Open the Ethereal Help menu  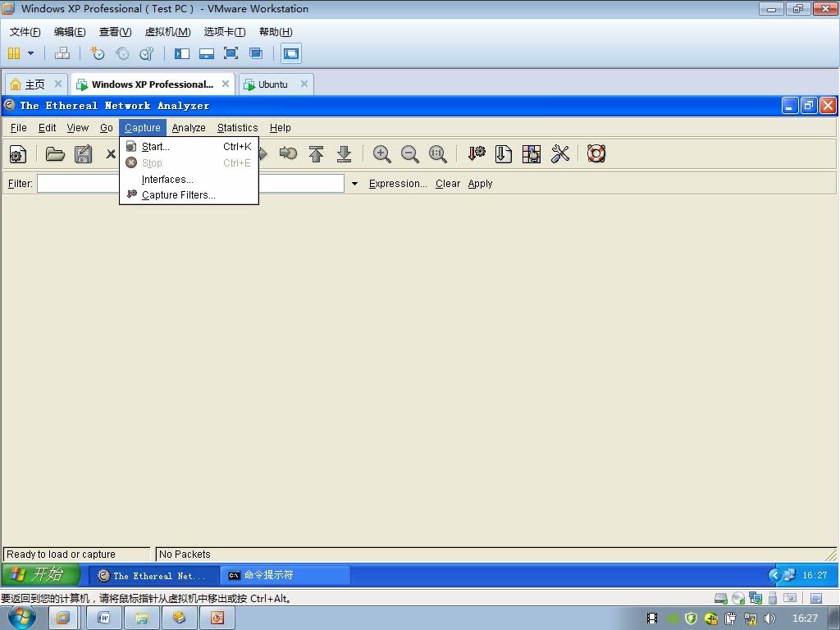(x=281, y=127)
